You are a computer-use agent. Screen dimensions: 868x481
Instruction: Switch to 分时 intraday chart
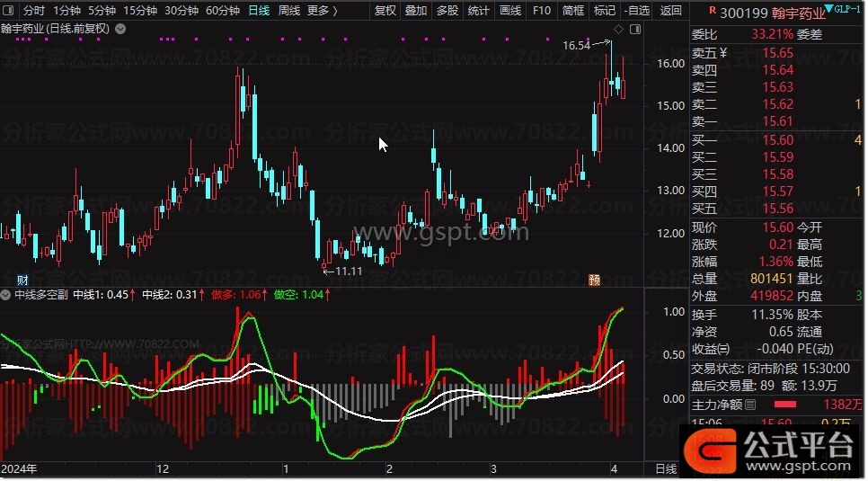(x=34, y=10)
